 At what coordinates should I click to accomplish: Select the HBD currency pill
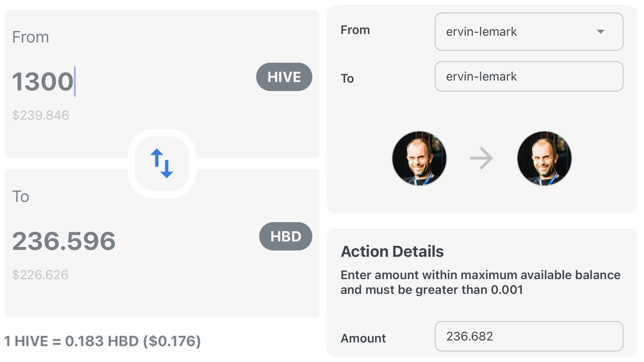(286, 236)
